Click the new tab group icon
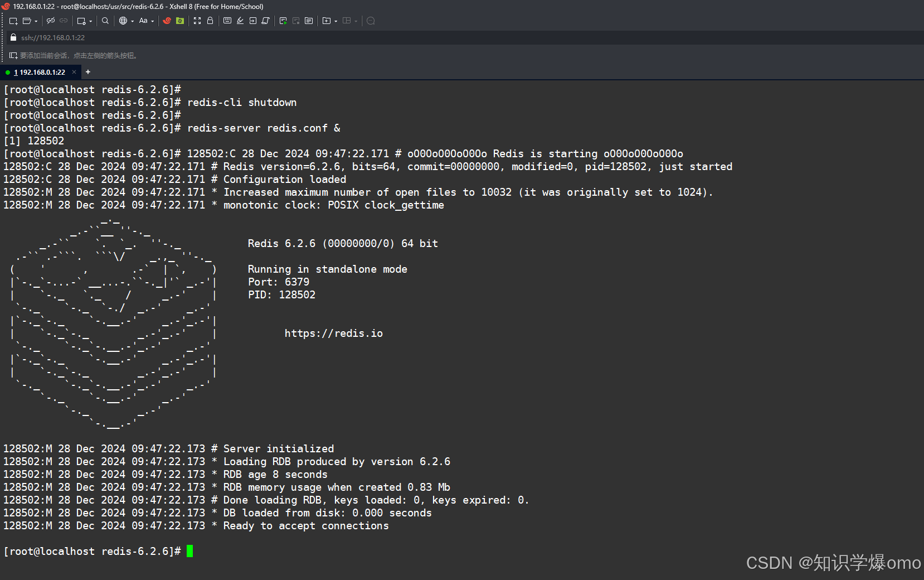The height and width of the screenshot is (580, 924). tap(327, 21)
